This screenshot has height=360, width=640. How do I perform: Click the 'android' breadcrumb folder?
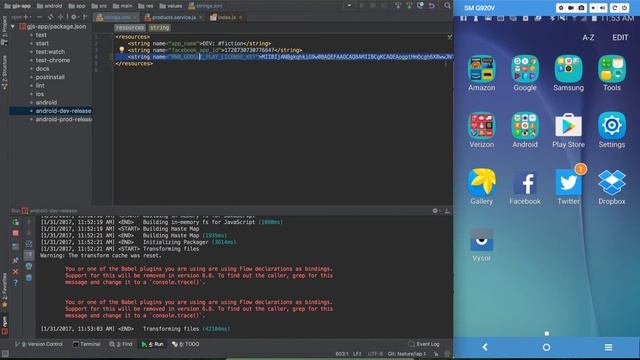pyautogui.click(x=49, y=6)
